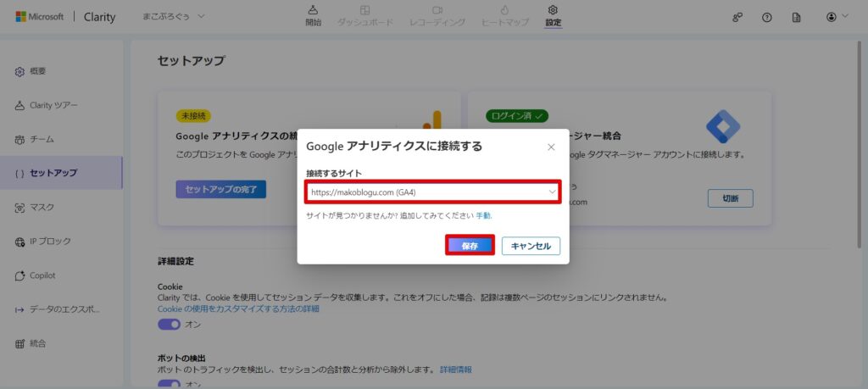This screenshot has width=868, height=389.
Task: Open the 設定 settings tab
Action: click(553, 16)
